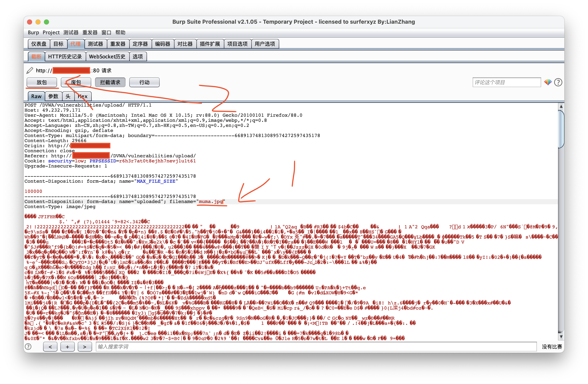Click the scrollbar up arrow
The width and height of the screenshot is (588, 384).
(561, 106)
